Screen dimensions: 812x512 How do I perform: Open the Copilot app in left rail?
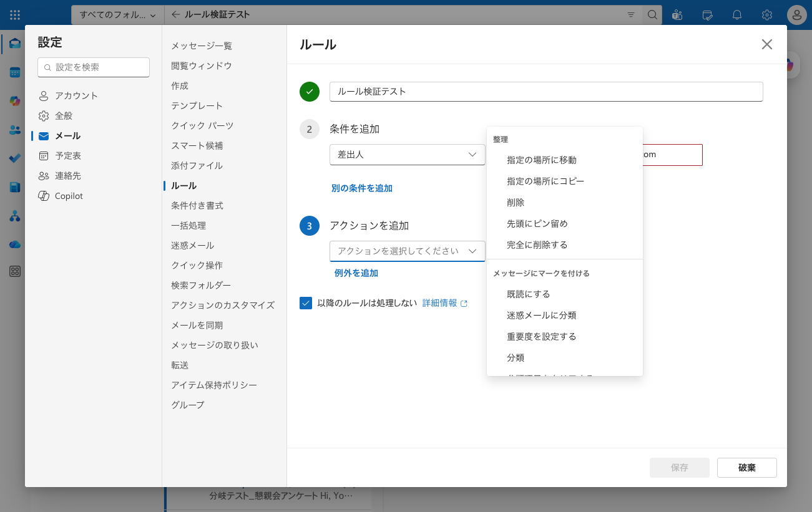(15, 101)
